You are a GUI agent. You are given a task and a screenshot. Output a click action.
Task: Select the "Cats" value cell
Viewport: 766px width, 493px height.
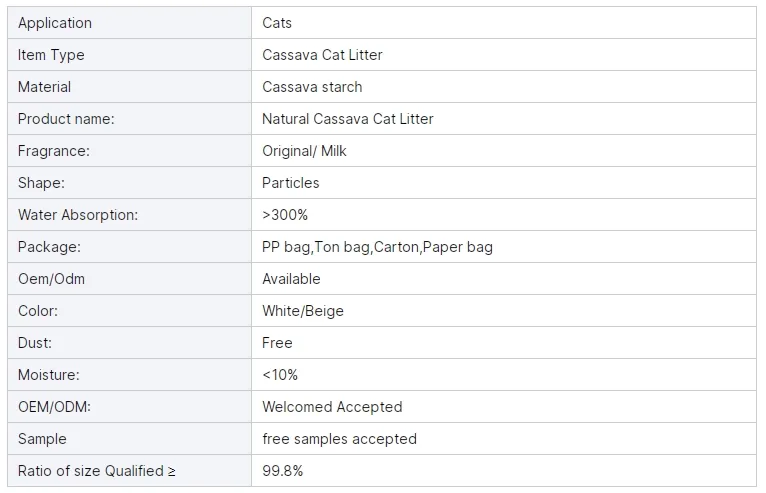coord(277,23)
